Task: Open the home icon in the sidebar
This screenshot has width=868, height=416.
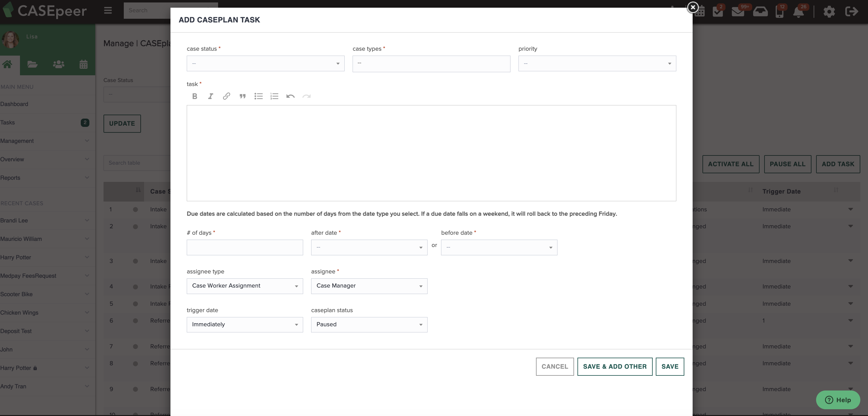Action: [8, 65]
